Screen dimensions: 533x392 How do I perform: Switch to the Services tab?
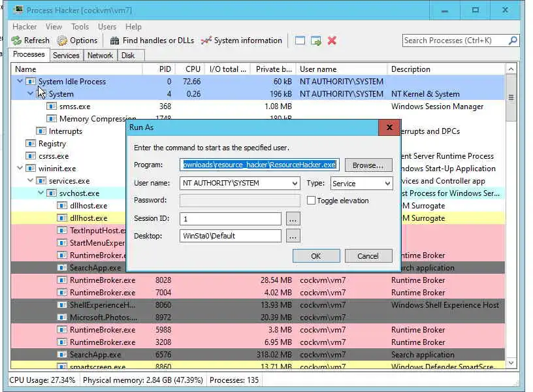66,56
